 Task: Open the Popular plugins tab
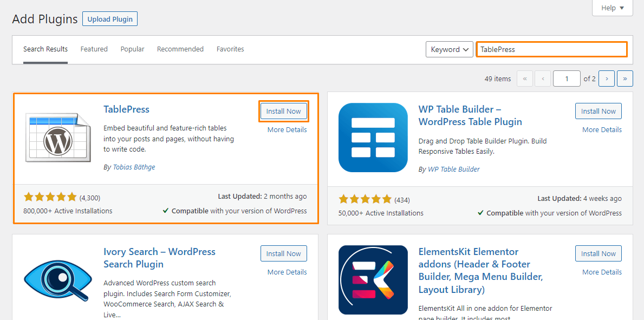132,49
